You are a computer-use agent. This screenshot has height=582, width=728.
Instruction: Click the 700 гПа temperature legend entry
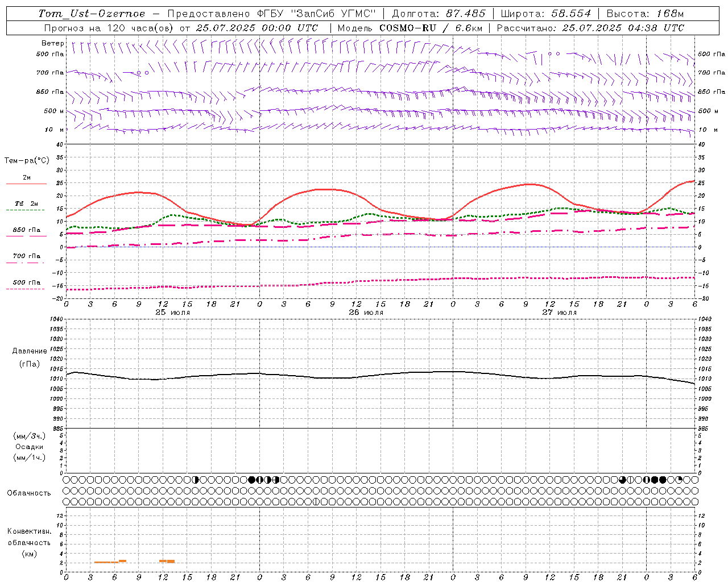[27, 256]
